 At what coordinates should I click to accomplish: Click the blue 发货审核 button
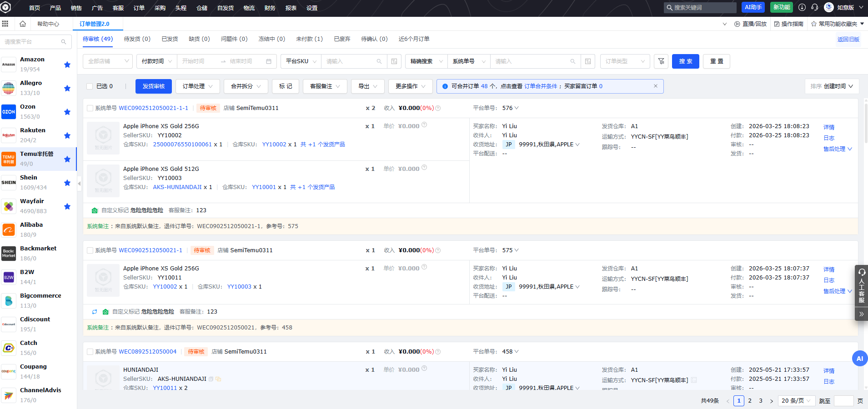(x=154, y=86)
